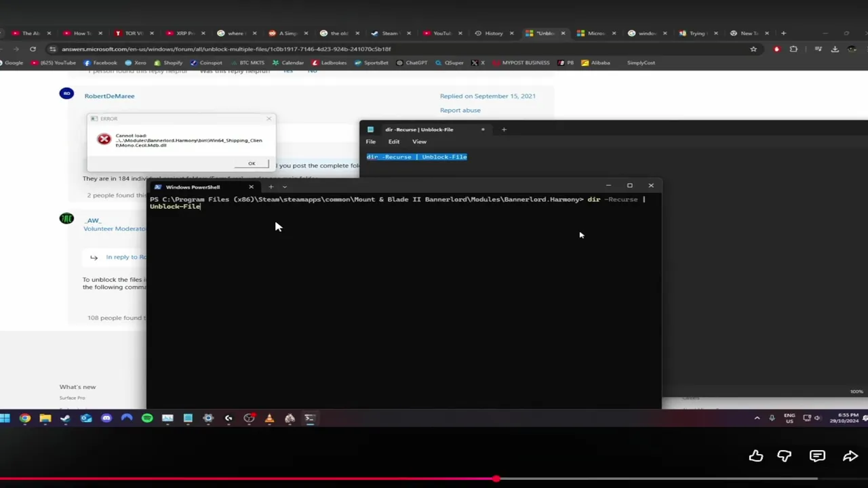The width and height of the screenshot is (868, 488).
Task: Open Notepad View menu
Action: (x=419, y=142)
